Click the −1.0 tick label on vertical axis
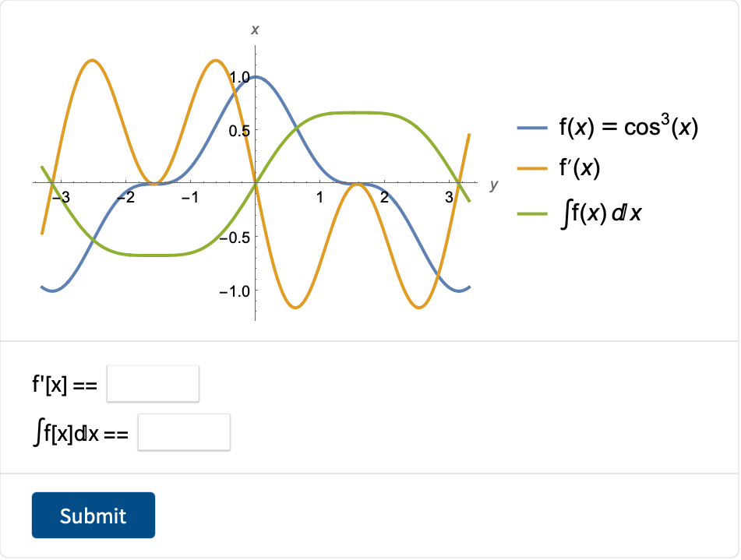Image resolution: width=741 pixels, height=560 pixels. [x=235, y=291]
